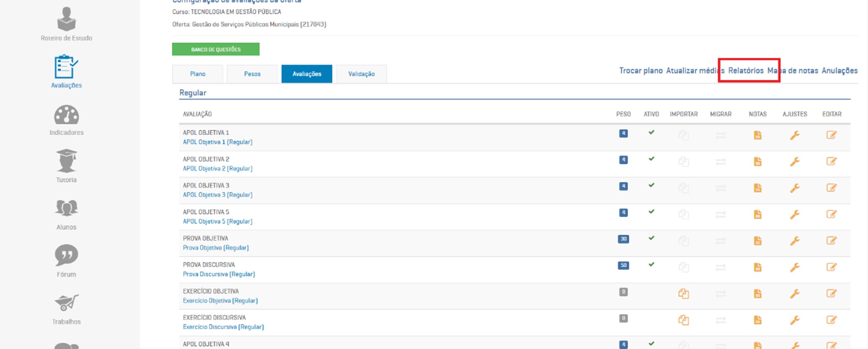Screen dimensions: 868x349
Task: Switch to the Validação tab
Action: pyautogui.click(x=361, y=74)
